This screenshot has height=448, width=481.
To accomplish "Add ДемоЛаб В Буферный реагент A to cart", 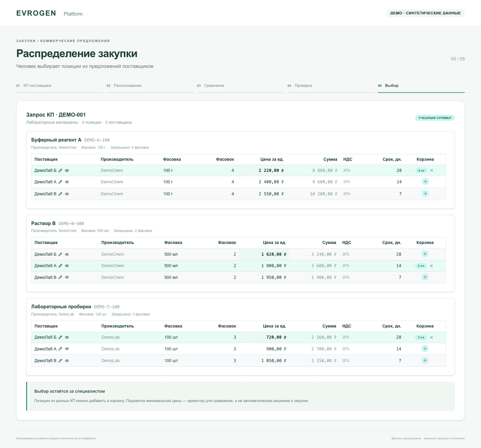I will click(425, 194).
